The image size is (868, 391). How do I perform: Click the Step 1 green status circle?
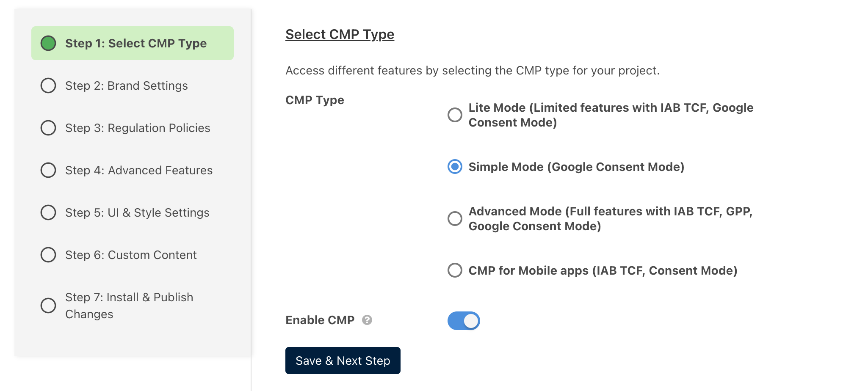click(x=48, y=43)
